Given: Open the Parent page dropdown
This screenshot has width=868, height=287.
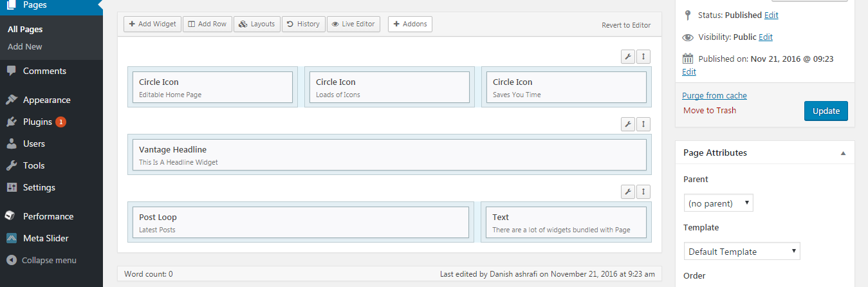Looking at the screenshot, I should [718, 203].
